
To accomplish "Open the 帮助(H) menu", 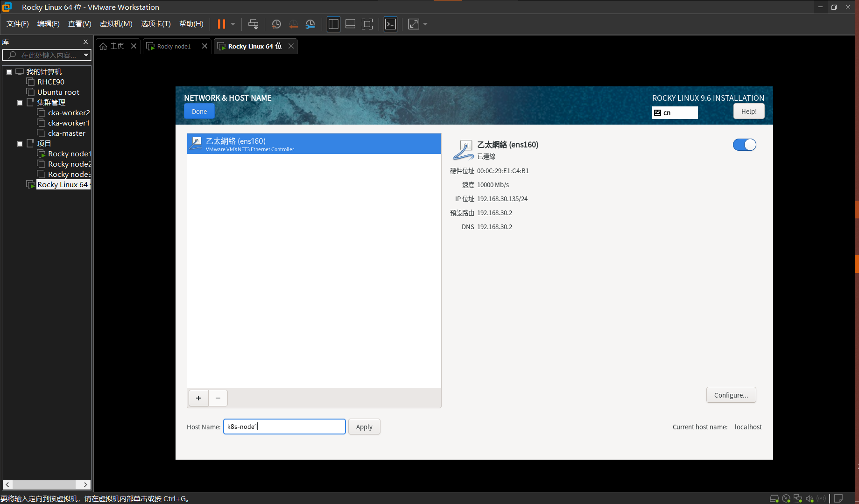I will [191, 24].
